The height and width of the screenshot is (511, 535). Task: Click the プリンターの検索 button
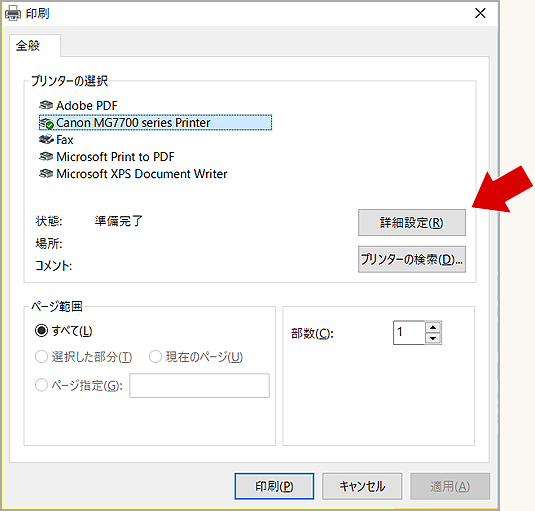(412, 259)
